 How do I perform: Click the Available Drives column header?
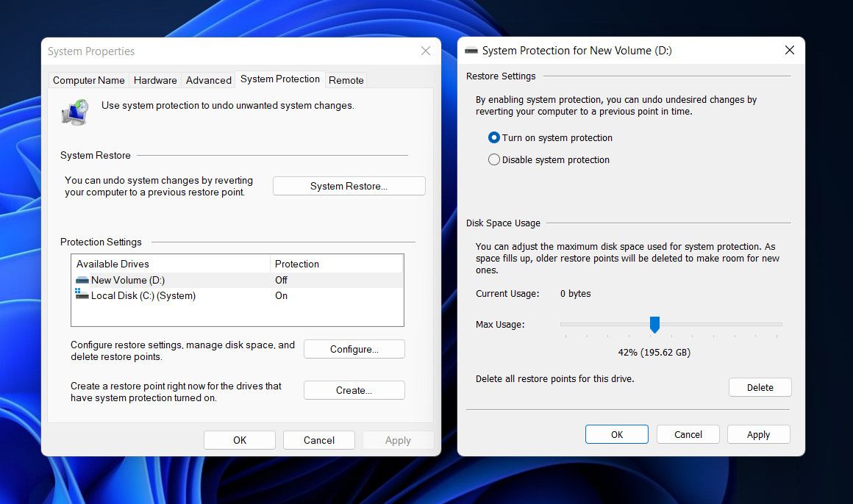[171, 264]
